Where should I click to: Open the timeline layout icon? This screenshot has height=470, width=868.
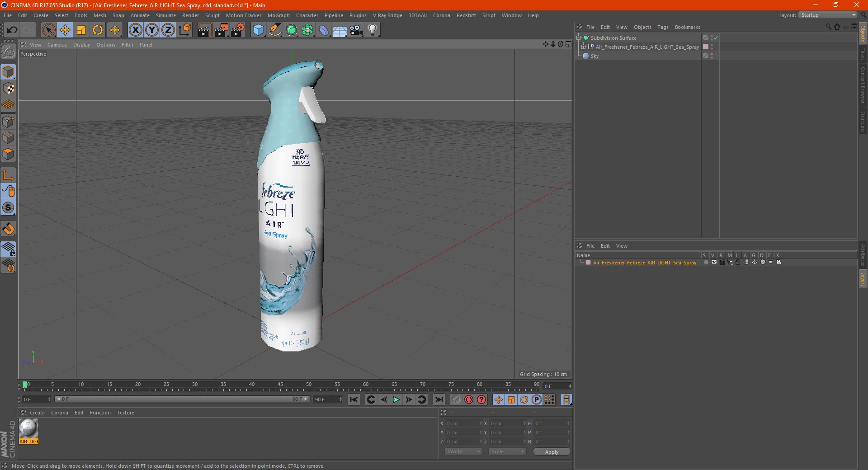coord(566,399)
